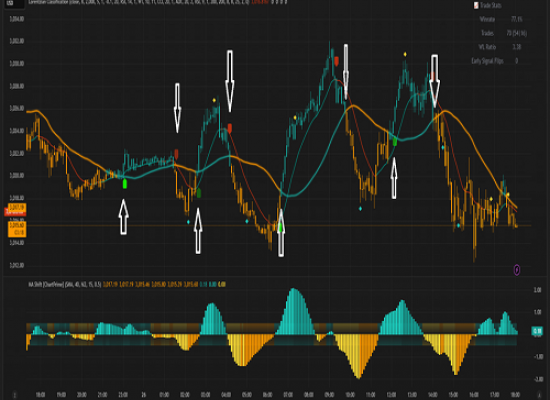Viewport: 550px width, 400px height.
Task: Click the Trade Stats table icon
Action: click(476, 5)
